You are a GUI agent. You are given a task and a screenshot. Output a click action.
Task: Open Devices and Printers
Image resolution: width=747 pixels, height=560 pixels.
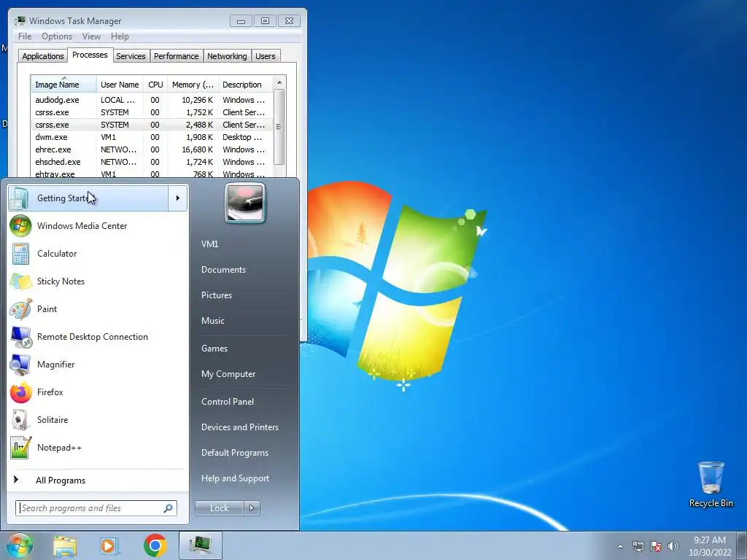tap(239, 427)
